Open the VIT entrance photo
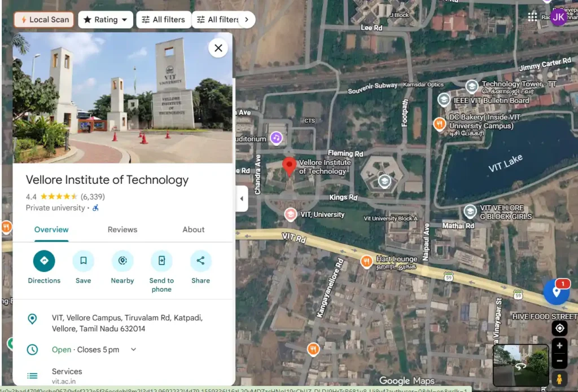This screenshot has height=392, width=578. 122,98
